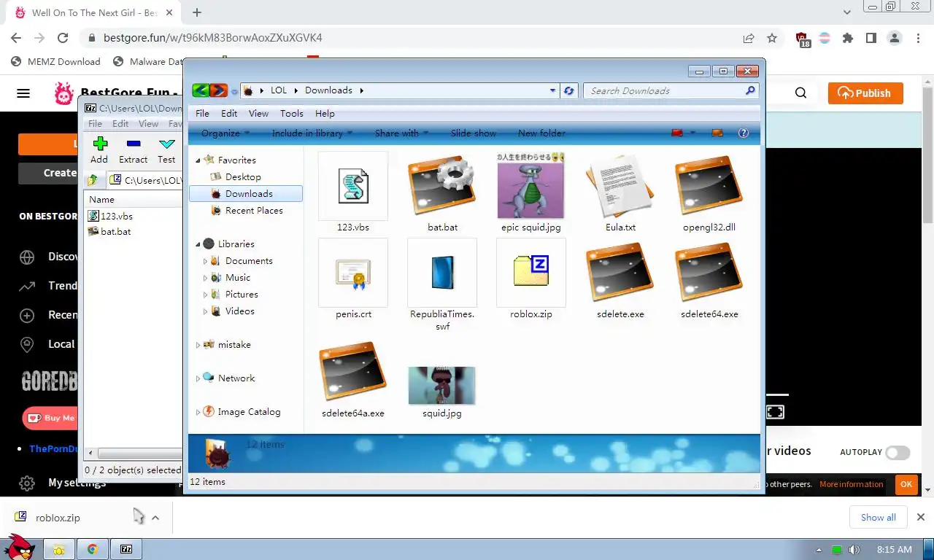Screen dimensions: 934x560
Task: Go back with the green Explorer arrow
Action: click(x=201, y=90)
